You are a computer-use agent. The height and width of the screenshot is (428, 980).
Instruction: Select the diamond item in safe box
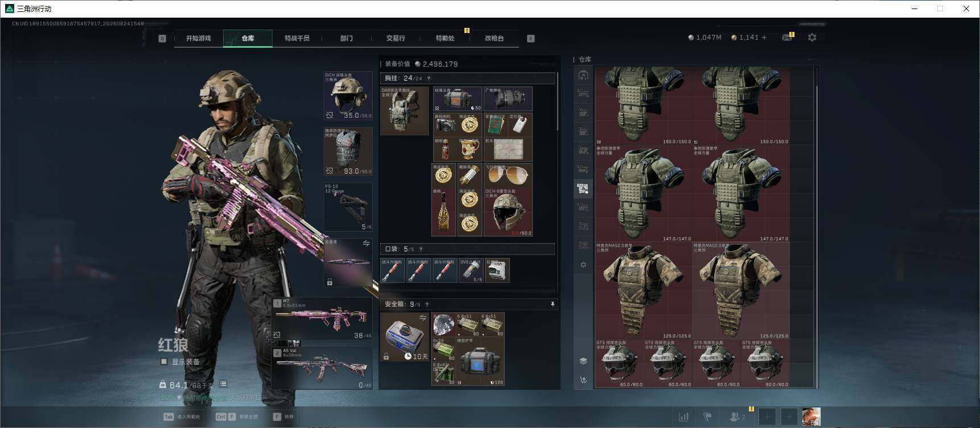click(444, 325)
